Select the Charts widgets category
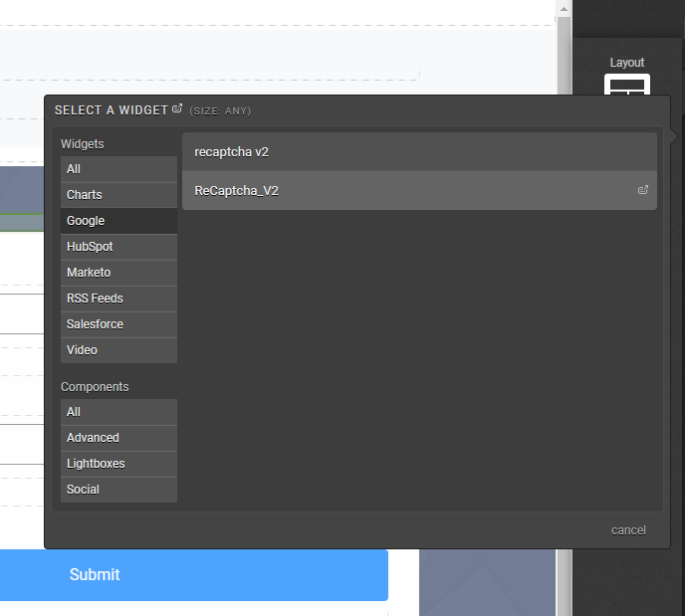This screenshot has width=685, height=616. coord(118,195)
